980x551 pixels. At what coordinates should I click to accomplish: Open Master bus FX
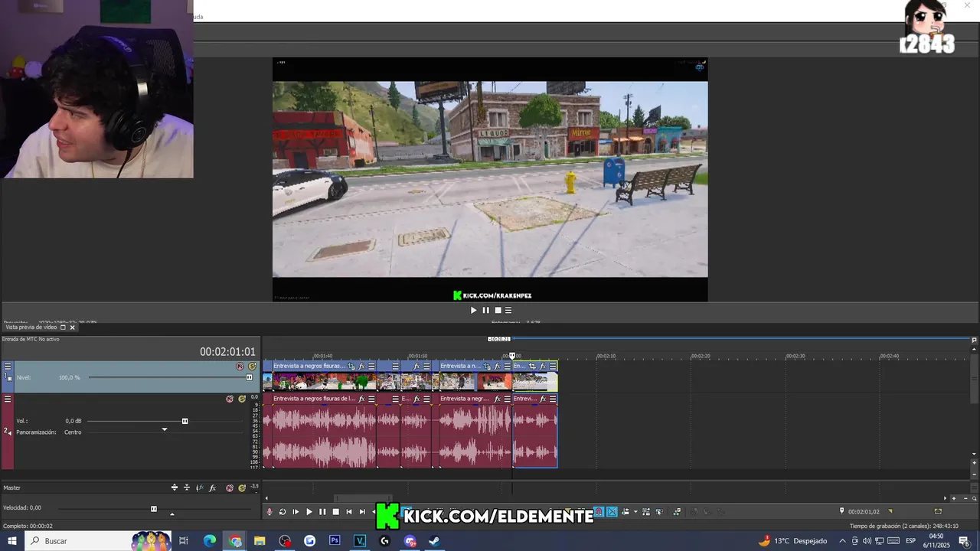click(x=212, y=487)
